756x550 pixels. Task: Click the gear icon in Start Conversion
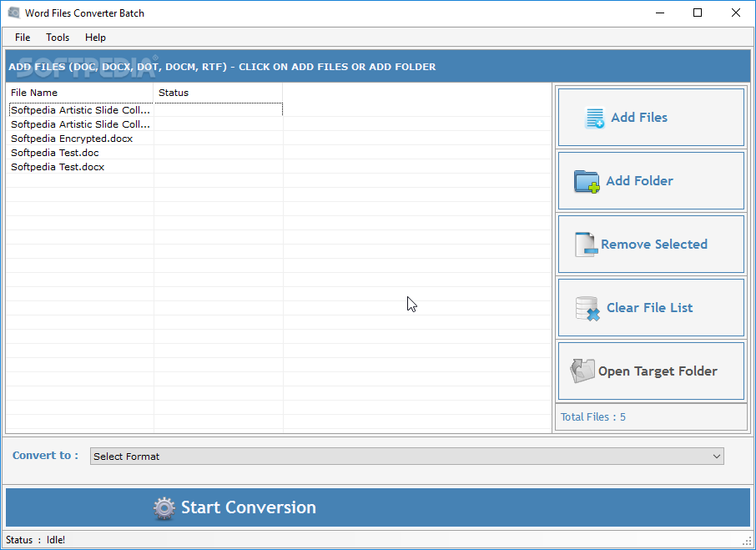164,508
